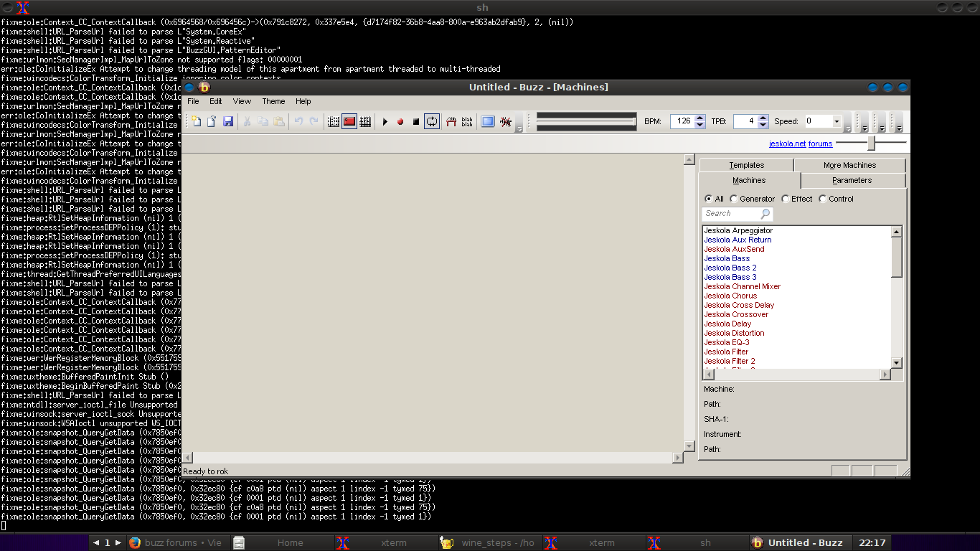Click the New file icon
Viewport: 980px width, 551px height.
point(196,121)
